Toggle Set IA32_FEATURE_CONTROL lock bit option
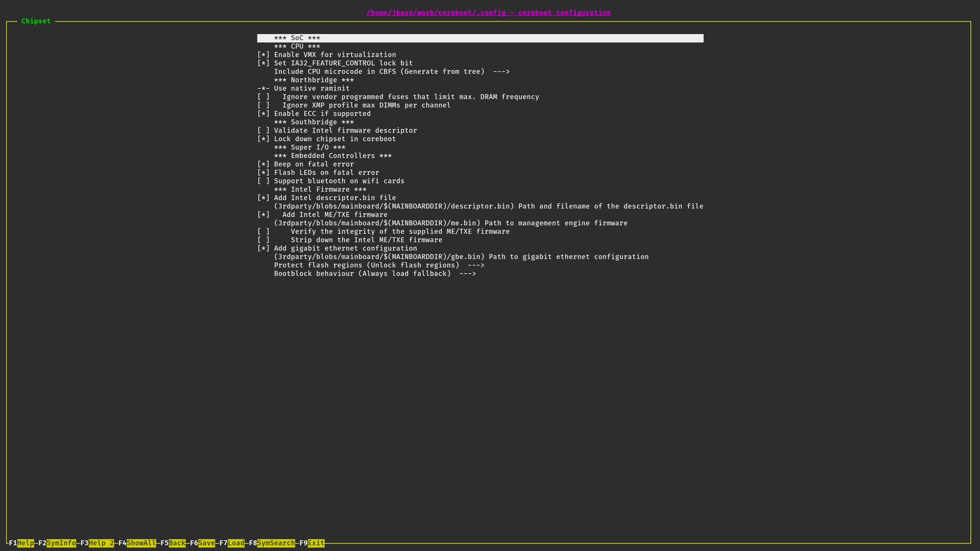The height and width of the screenshot is (551, 980). [263, 63]
